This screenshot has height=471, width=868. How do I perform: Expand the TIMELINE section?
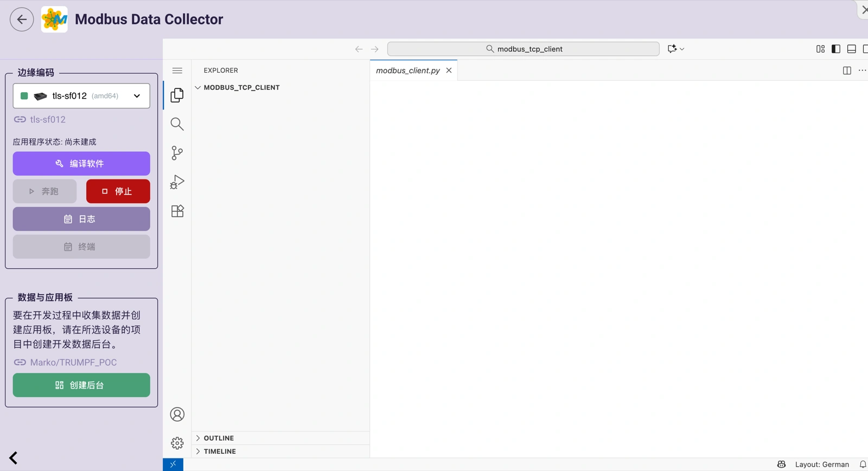(280, 451)
